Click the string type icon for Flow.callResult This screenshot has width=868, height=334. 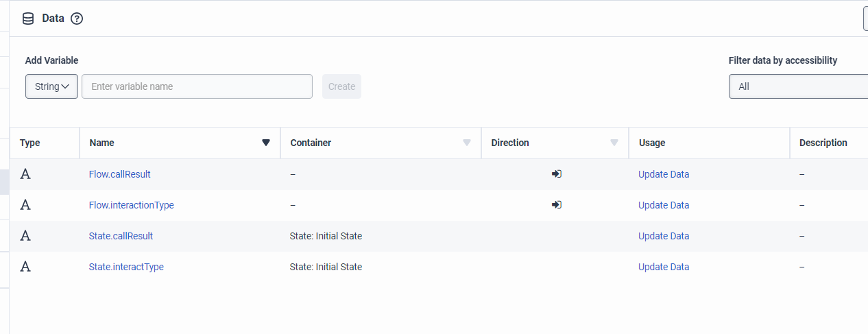click(x=25, y=174)
